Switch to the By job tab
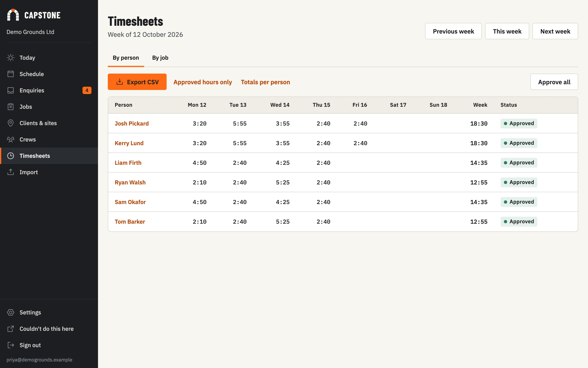 coord(160,58)
